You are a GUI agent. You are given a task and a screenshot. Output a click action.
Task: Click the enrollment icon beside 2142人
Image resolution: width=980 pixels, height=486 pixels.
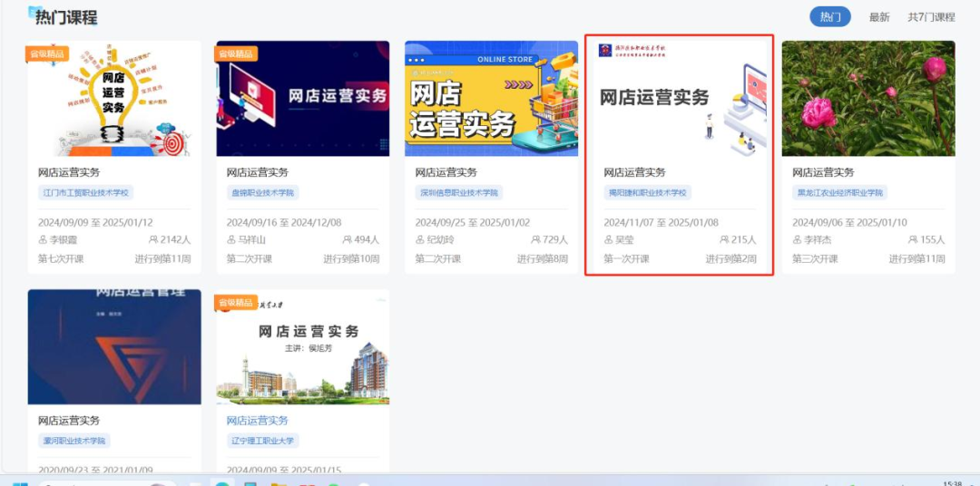[x=153, y=240]
